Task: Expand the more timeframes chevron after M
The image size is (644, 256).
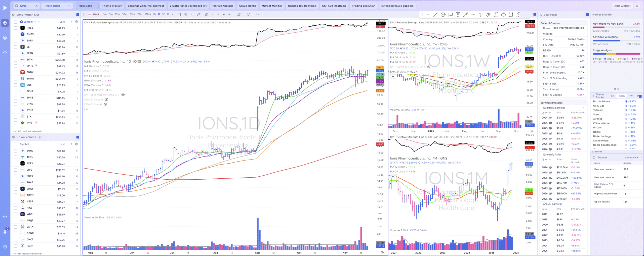Action: (173, 14)
